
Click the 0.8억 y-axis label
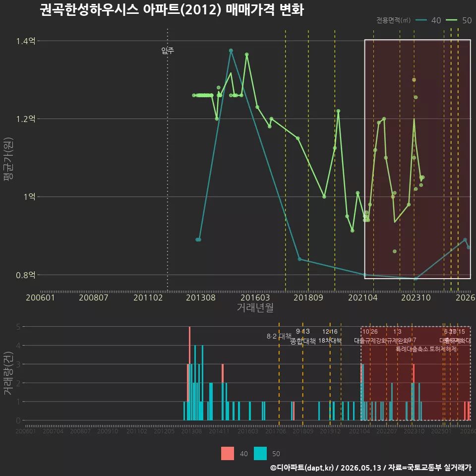(x=25, y=275)
